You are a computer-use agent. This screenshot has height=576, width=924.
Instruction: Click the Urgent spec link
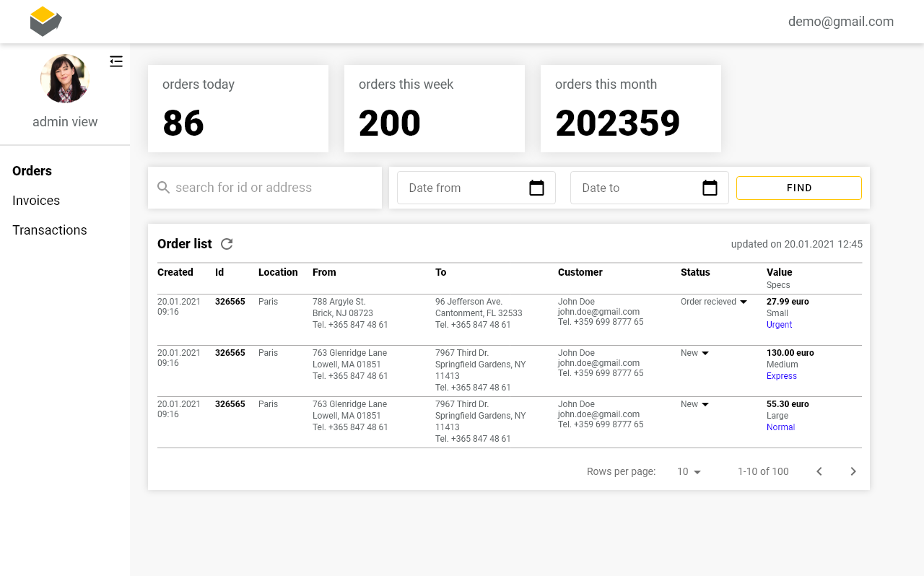point(779,325)
